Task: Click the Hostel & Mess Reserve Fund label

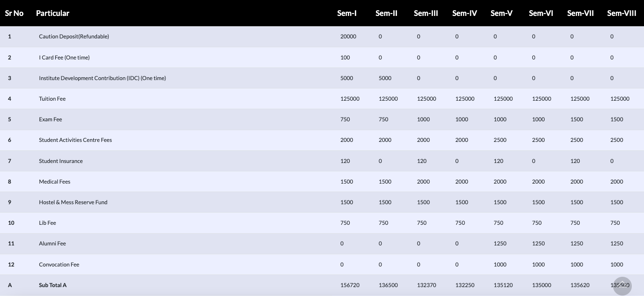Action: tap(73, 202)
